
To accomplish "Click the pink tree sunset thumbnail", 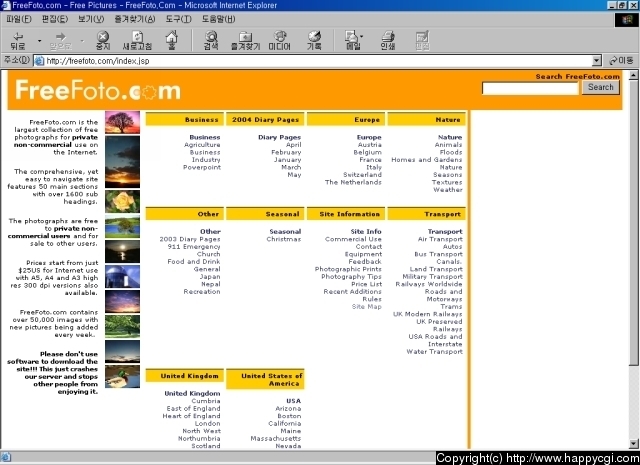I will (x=122, y=122).
